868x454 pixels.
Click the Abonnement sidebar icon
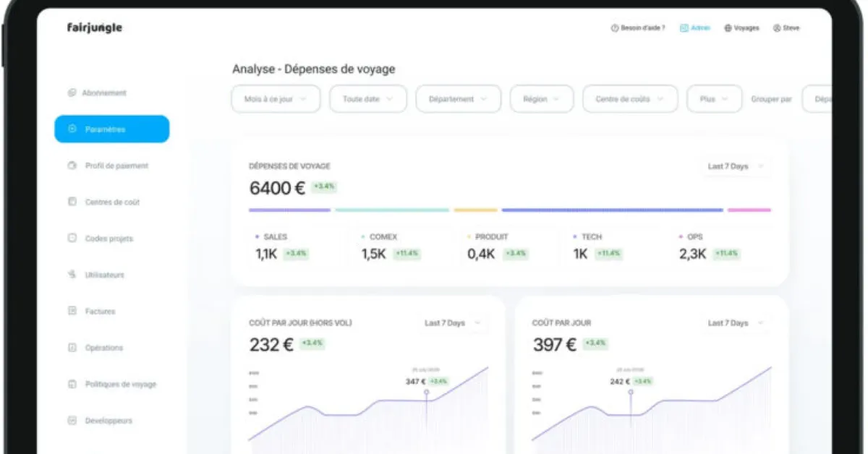(x=72, y=93)
